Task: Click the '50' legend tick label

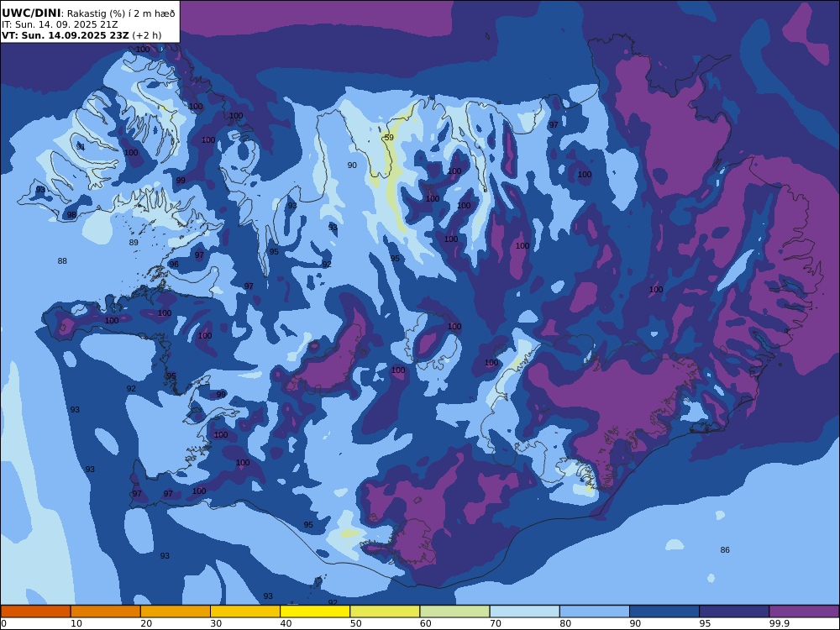Action: click(x=356, y=623)
